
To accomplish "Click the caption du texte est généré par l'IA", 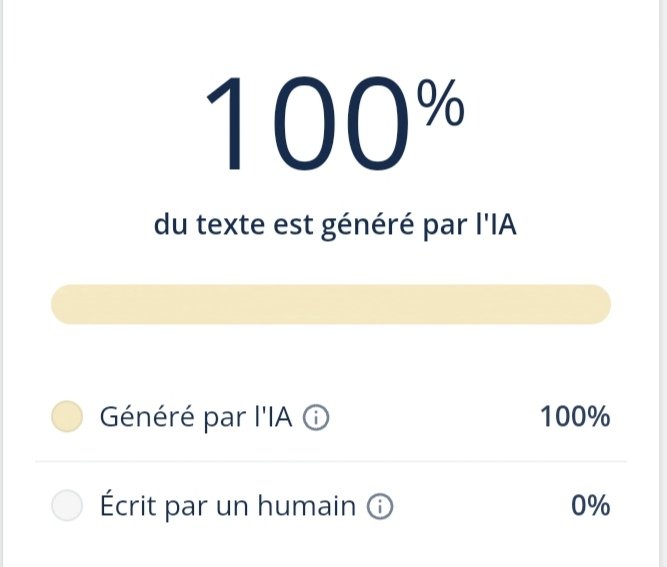I will click(335, 225).
